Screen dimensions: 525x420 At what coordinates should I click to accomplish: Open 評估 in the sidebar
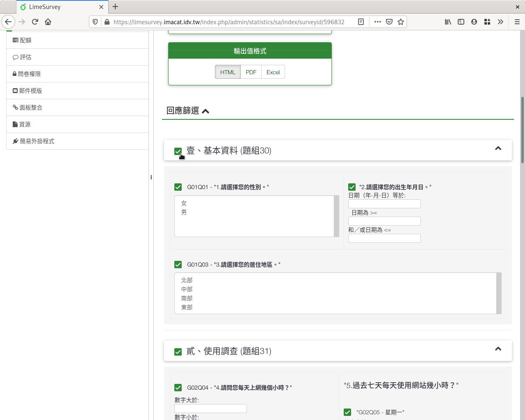(x=78, y=57)
